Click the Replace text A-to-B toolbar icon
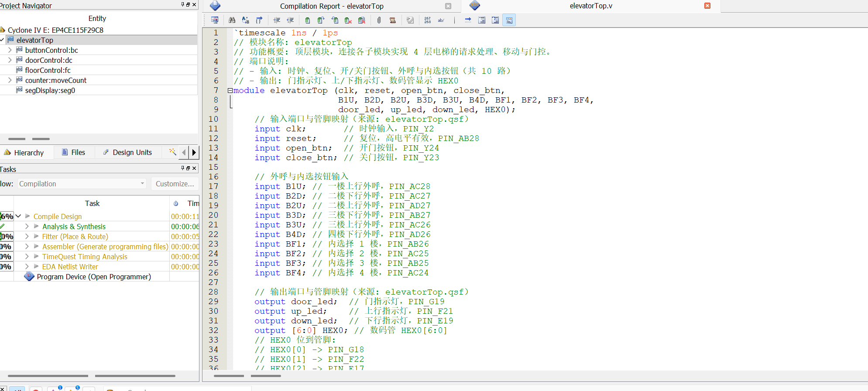The image size is (868, 391). point(246,20)
